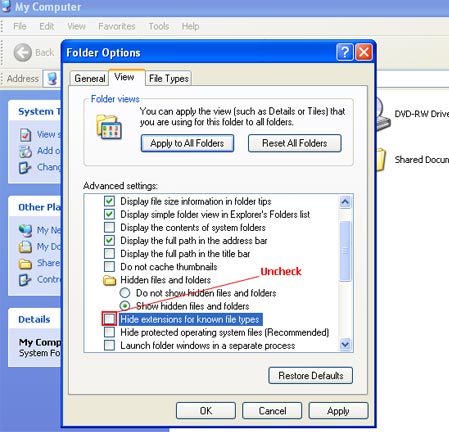Screen dimensions: 449x432
Task: Click the Other Places panel header
Action: (35, 207)
